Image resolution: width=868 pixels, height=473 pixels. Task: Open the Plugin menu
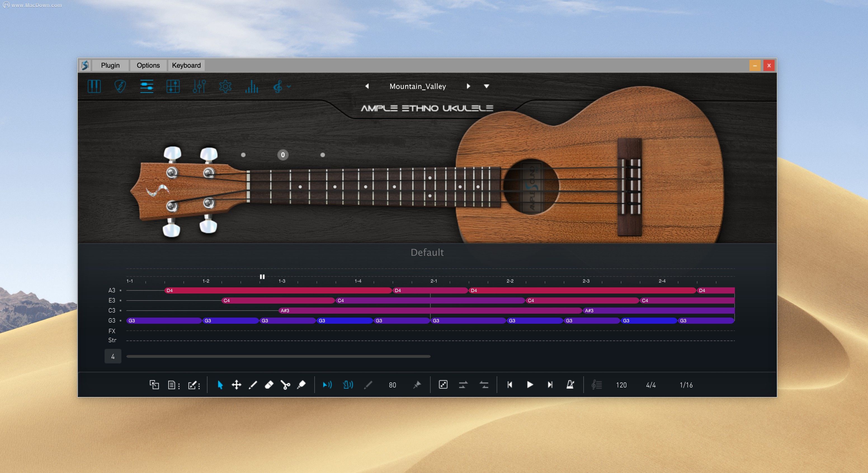click(x=110, y=65)
